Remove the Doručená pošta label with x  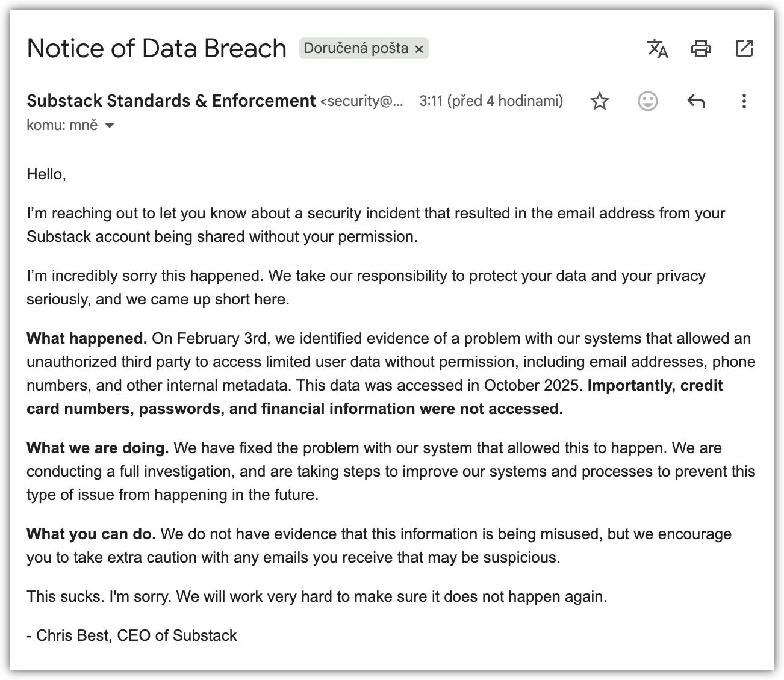coord(419,49)
